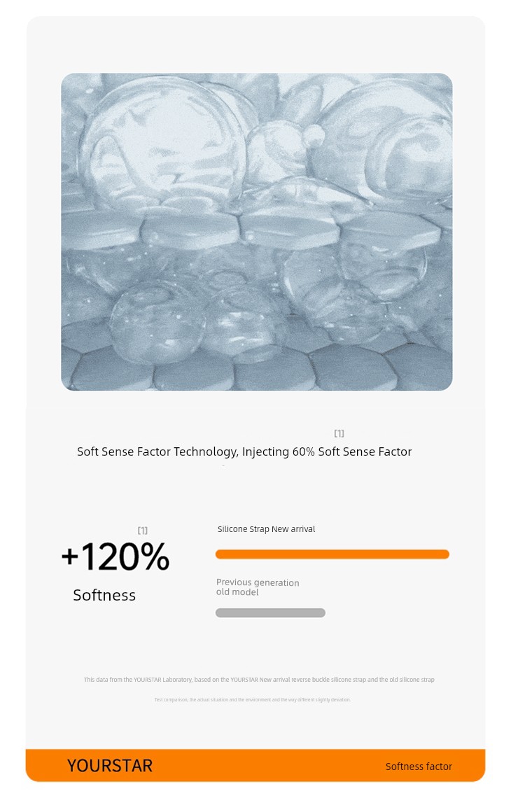This screenshot has width=525, height=812.
Task: Click the Softness label under +120%
Action: tap(104, 595)
